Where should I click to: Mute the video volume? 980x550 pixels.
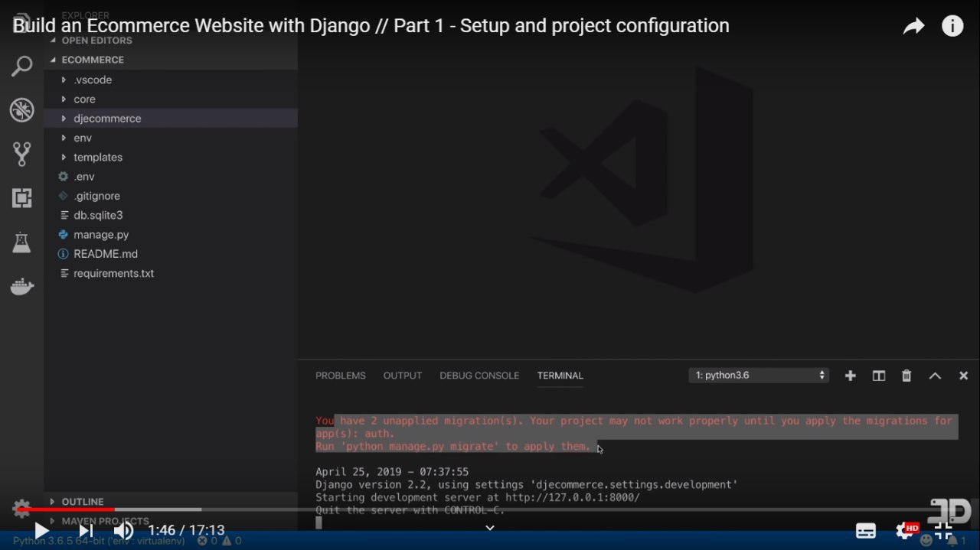tap(123, 530)
